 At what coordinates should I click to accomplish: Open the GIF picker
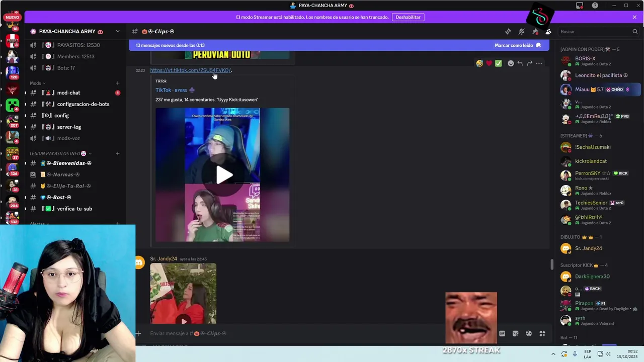click(502, 333)
